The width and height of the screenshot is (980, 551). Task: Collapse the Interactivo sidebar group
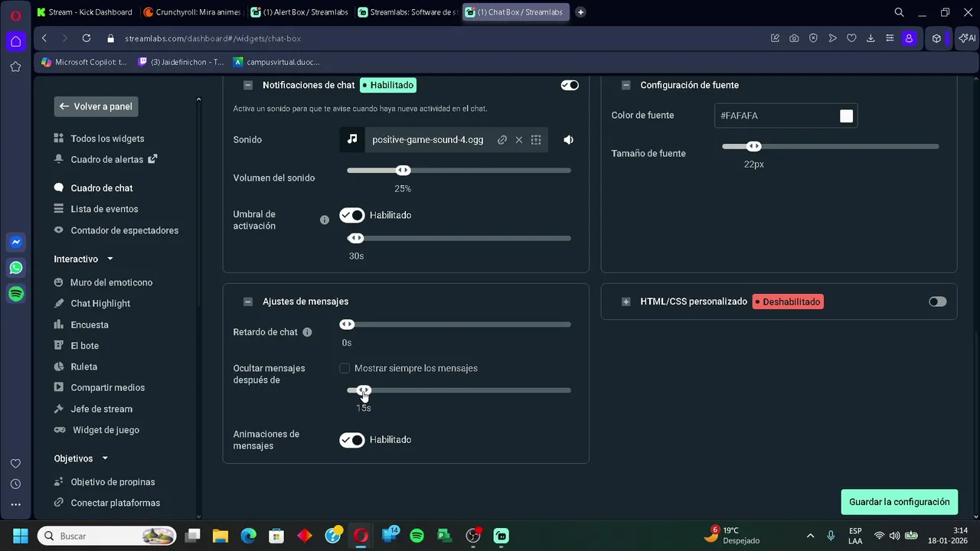coord(110,259)
